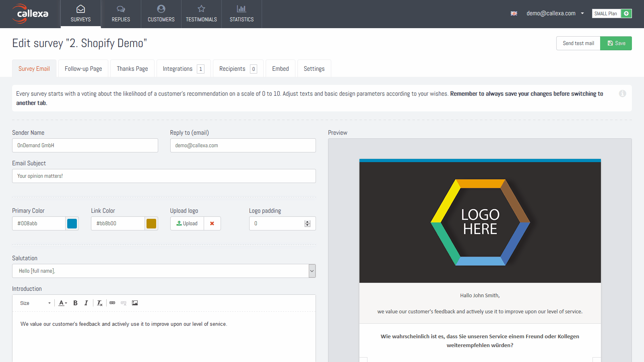The image size is (644, 362).
Task: Insert a link via the toolbar icon
Action: [112, 303]
